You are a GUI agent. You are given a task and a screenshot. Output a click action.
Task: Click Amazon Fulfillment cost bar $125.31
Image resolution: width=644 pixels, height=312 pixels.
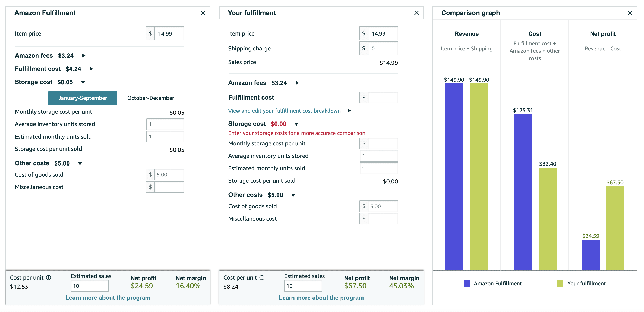[523, 192]
